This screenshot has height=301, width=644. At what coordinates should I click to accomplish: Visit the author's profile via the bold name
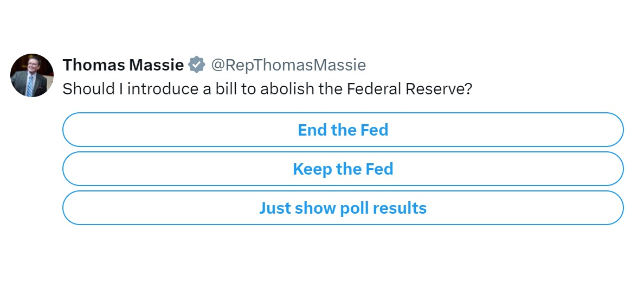click(123, 66)
